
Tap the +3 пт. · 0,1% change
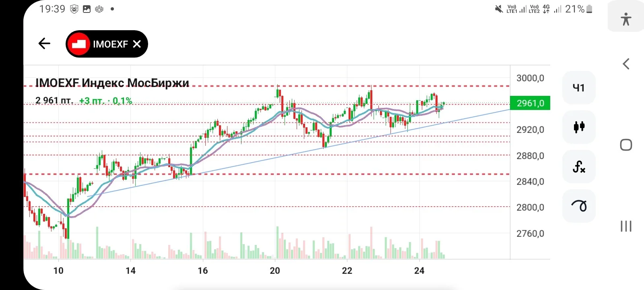(x=105, y=100)
